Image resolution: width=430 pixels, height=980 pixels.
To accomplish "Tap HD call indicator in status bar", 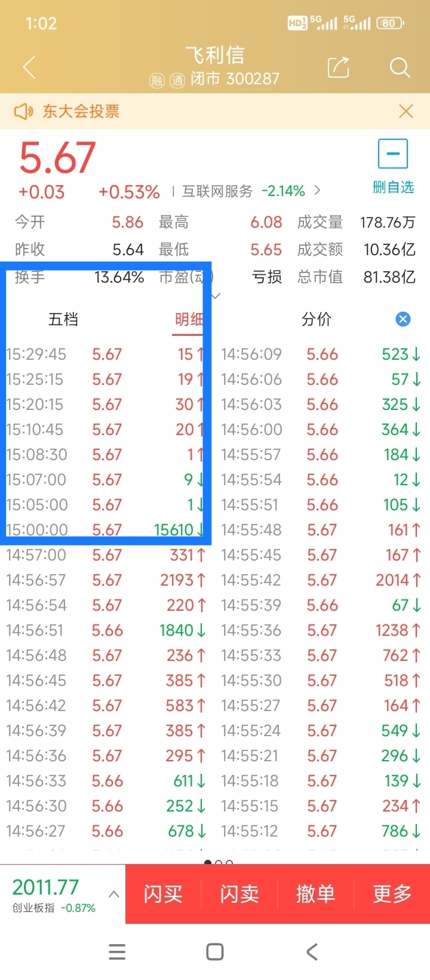I will [x=297, y=23].
